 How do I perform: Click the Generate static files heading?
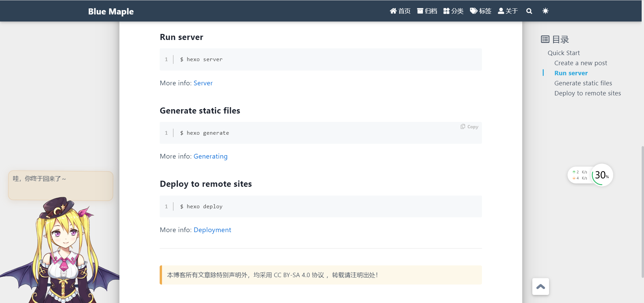click(200, 111)
